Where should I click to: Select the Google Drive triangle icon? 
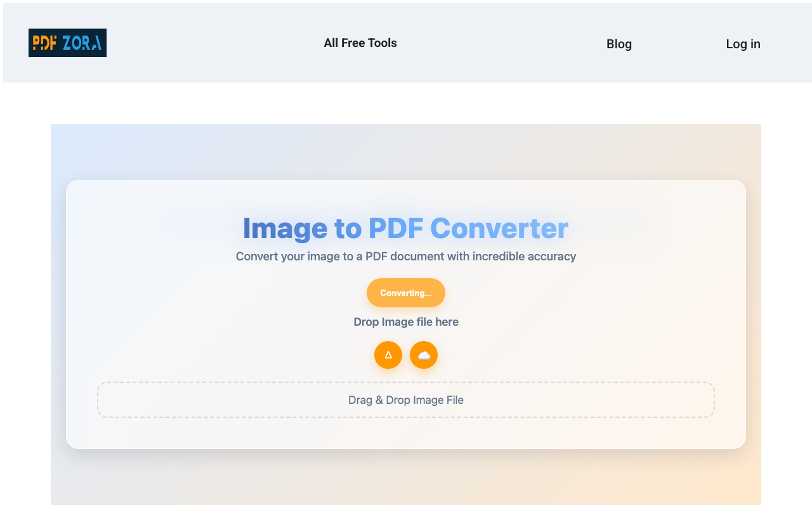tap(388, 354)
